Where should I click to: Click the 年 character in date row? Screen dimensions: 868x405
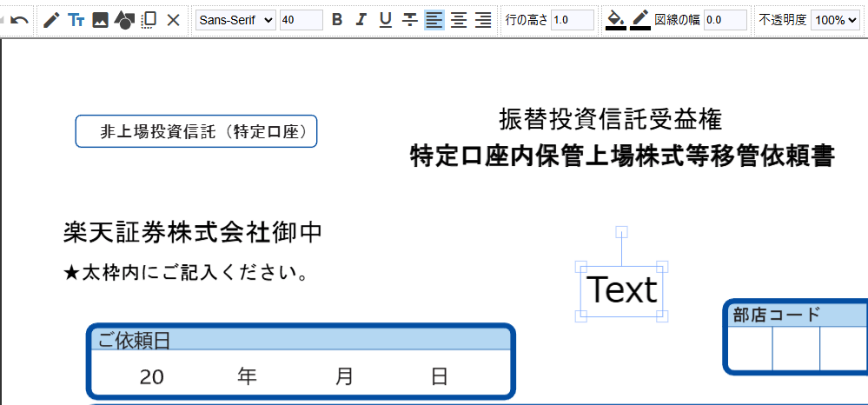point(247,376)
